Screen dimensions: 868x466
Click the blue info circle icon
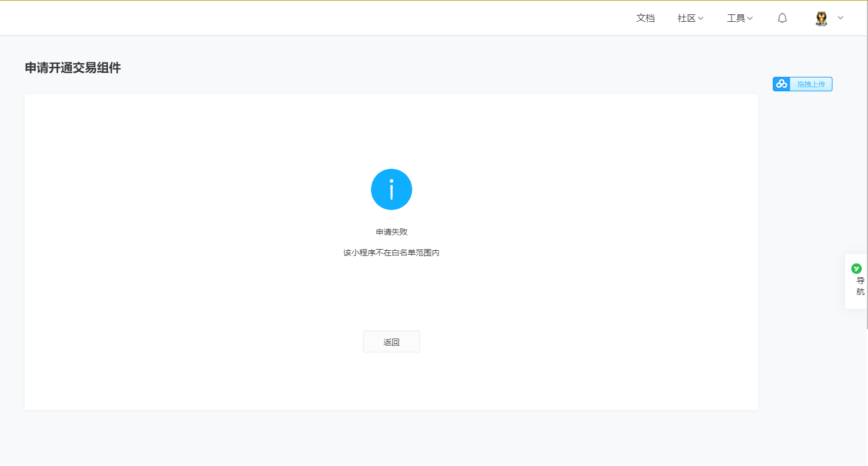tap(392, 189)
